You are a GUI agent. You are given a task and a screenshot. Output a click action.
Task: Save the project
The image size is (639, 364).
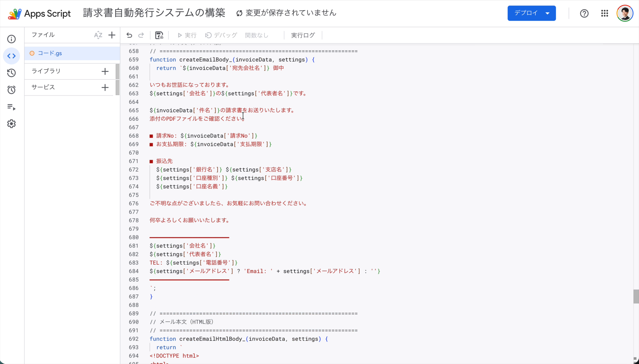(x=159, y=35)
